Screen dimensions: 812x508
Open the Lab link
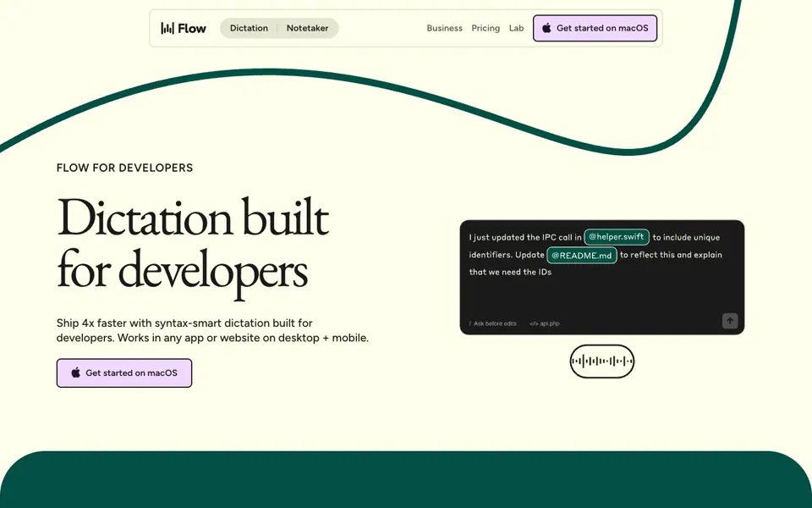coord(516,28)
